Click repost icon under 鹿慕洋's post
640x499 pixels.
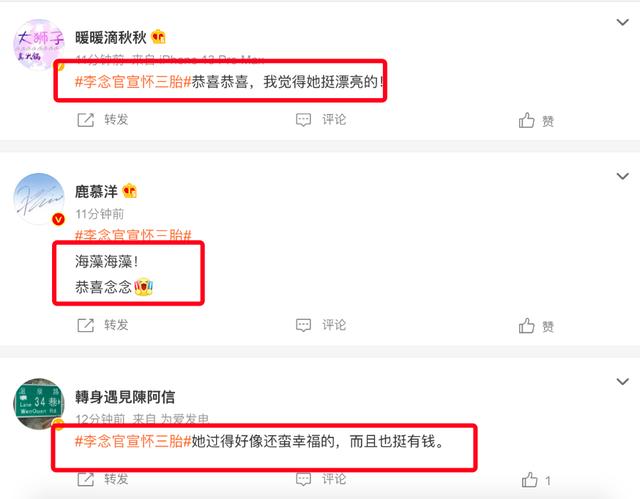click(x=86, y=325)
